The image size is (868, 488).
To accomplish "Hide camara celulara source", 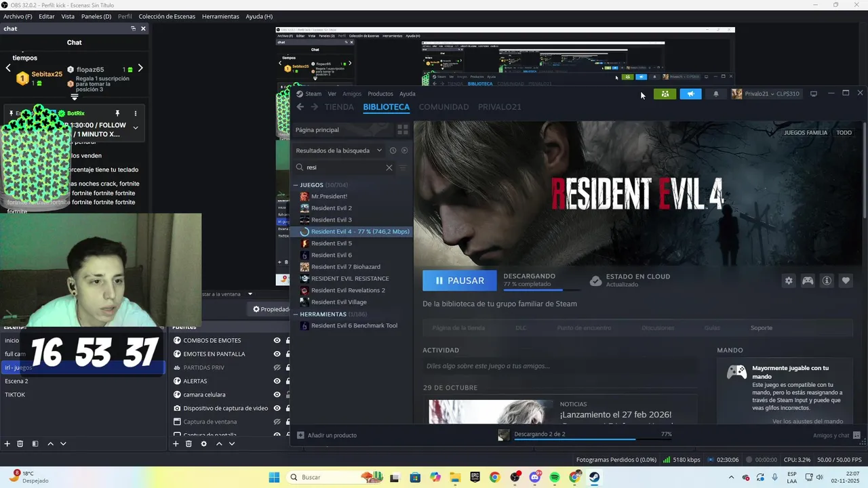I will [x=277, y=394].
